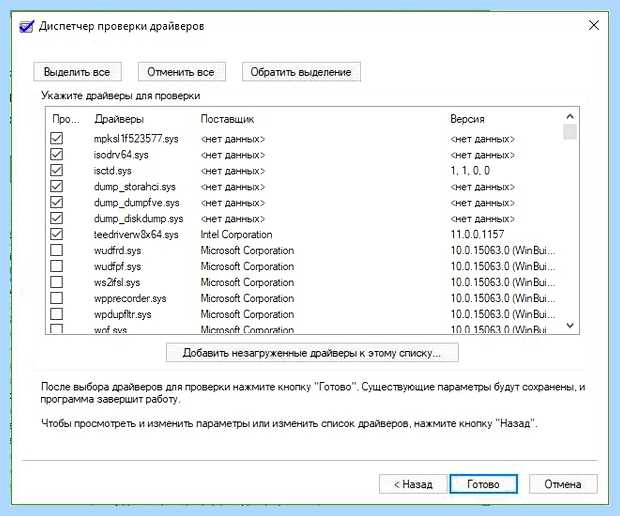The image size is (620, 516).
Task: Click the Выделить все button
Action: tap(77, 72)
